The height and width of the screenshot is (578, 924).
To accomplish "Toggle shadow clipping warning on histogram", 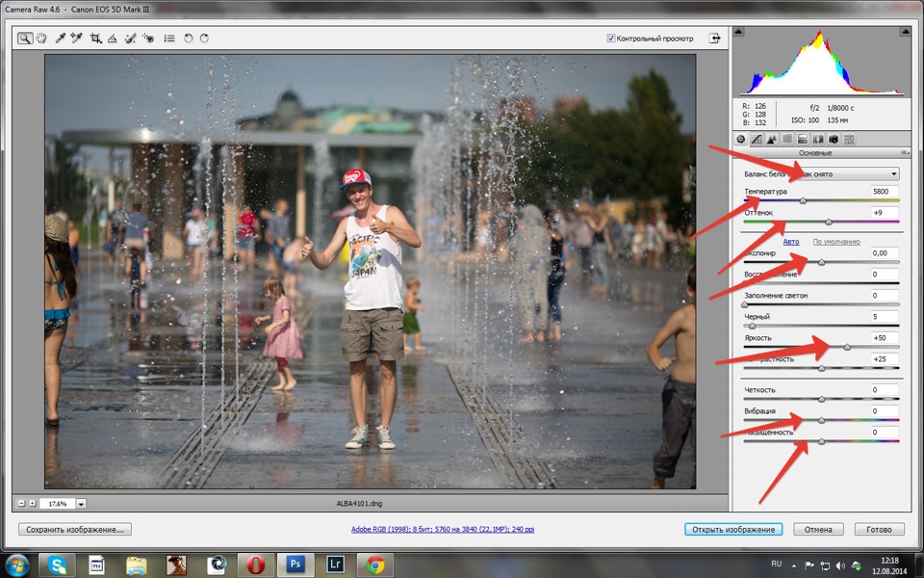I will pyautogui.click(x=739, y=31).
